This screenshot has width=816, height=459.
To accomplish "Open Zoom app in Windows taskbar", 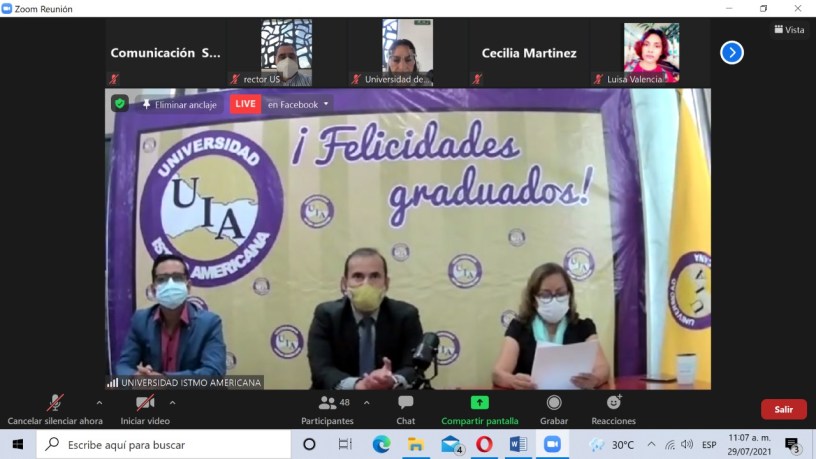I will (552, 444).
